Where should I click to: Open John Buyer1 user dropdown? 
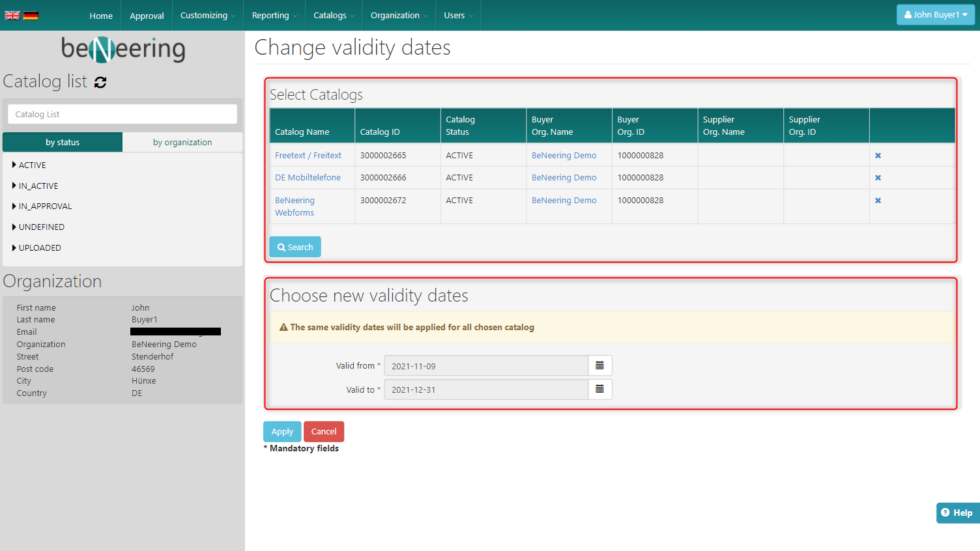point(935,15)
